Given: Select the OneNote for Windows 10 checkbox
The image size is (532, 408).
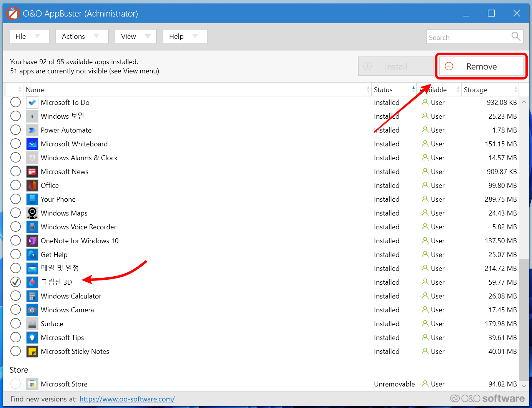Looking at the screenshot, I should click(16, 240).
